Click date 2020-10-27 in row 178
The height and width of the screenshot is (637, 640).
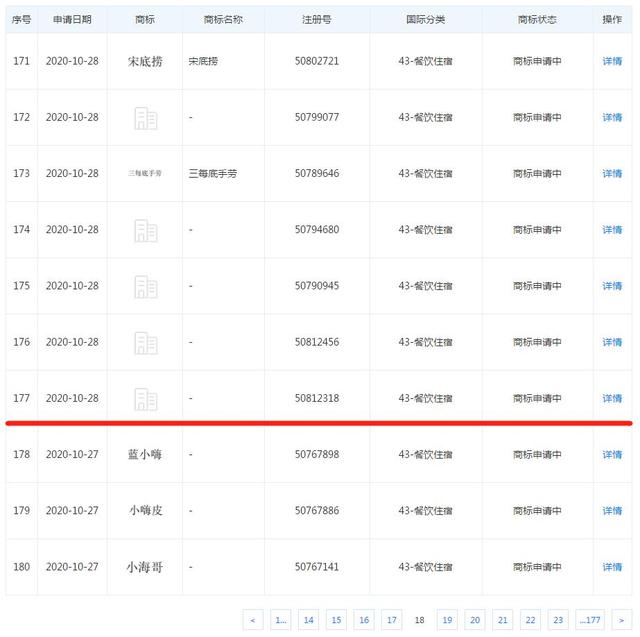(x=72, y=455)
